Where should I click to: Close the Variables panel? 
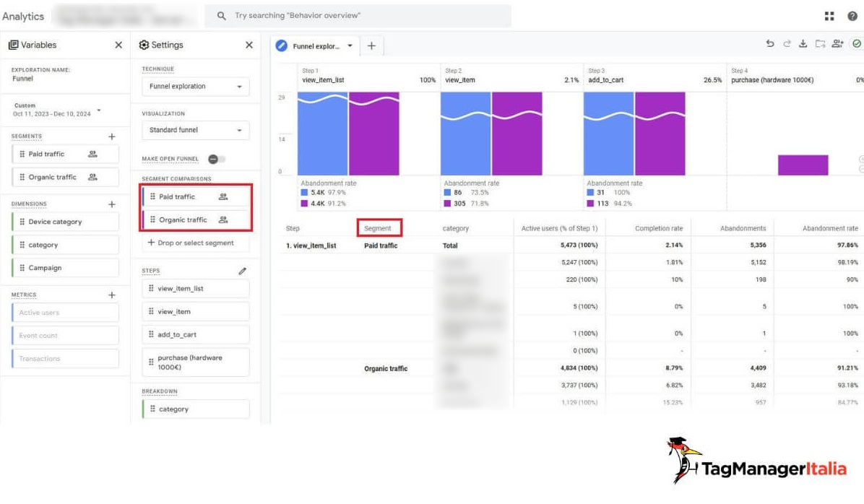(118, 45)
